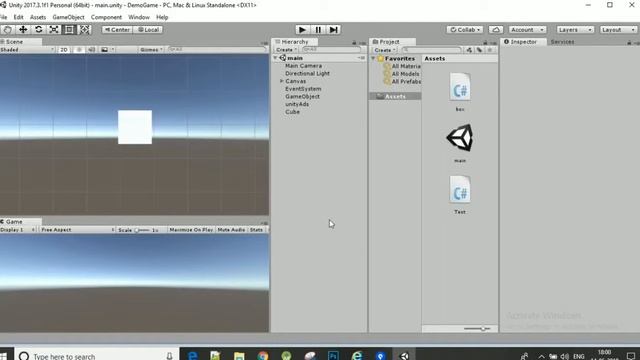The image size is (640, 360).
Task: Select the Assets folder in Project
Action: 395,96
